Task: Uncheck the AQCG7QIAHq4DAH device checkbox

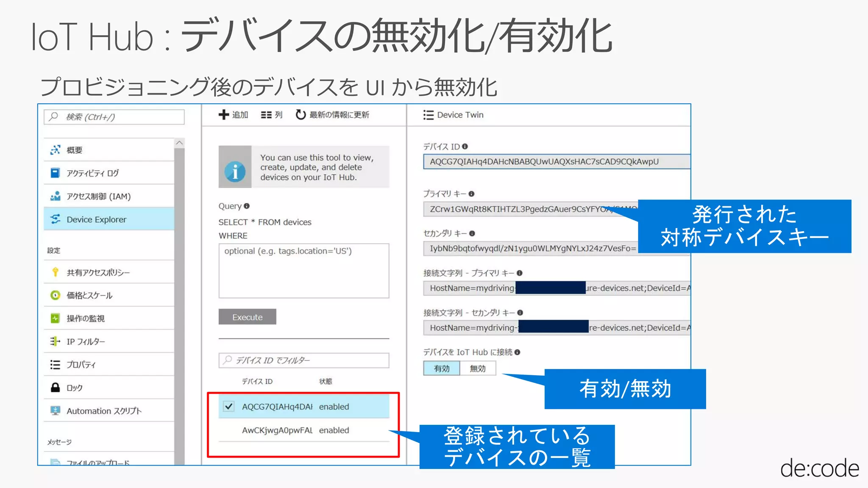Action: click(x=228, y=407)
